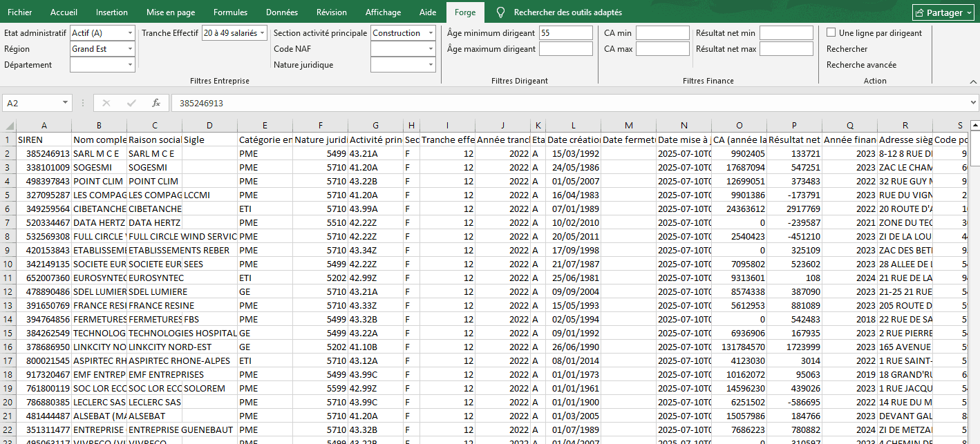Click the Rechercher button

pyautogui.click(x=847, y=49)
